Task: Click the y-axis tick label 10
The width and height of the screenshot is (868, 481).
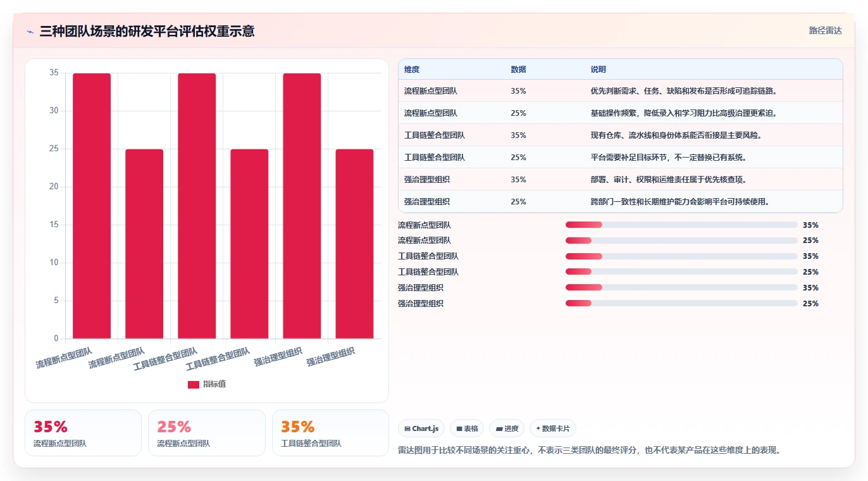Action: coord(54,263)
